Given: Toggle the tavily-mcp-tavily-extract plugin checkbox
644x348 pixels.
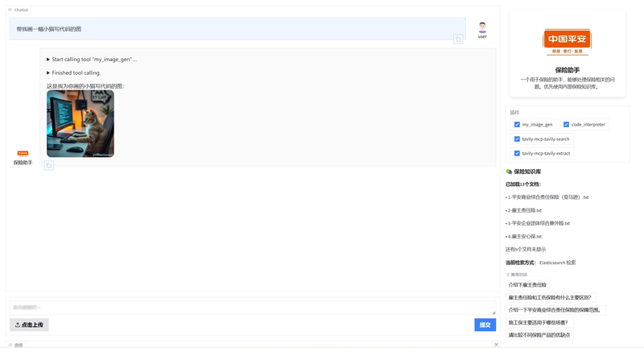Looking at the screenshot, I should point(517,153).
